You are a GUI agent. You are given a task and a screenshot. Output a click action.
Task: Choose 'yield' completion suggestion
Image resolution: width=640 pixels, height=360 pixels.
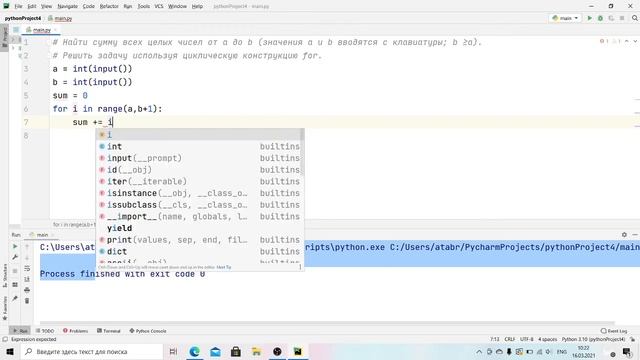click(200, 228)
